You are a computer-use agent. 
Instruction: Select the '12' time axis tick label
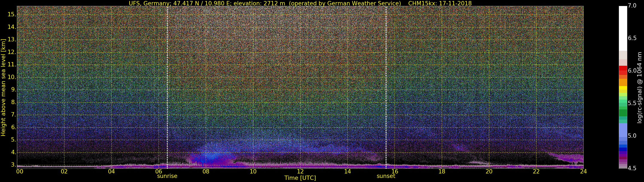(300, 172)
